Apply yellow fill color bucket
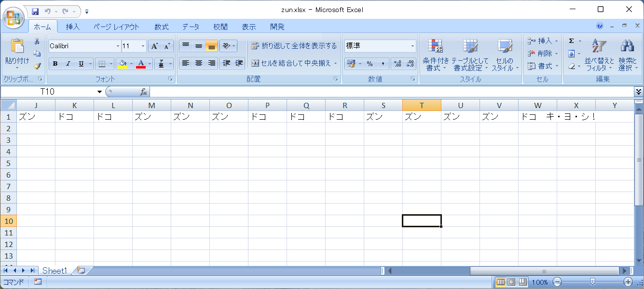This screenshot has height=289, width=644. (x=123, y=64)
